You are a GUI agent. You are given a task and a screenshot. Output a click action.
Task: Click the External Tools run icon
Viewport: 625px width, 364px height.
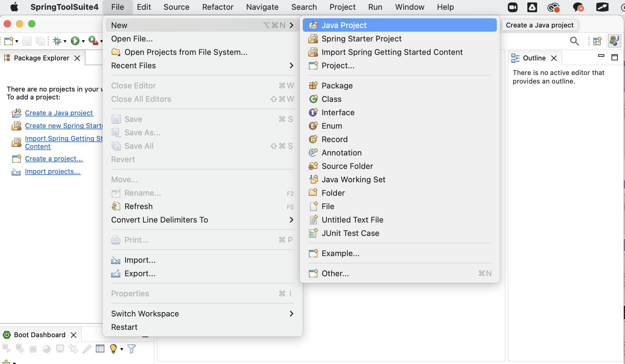click(93, 41)
